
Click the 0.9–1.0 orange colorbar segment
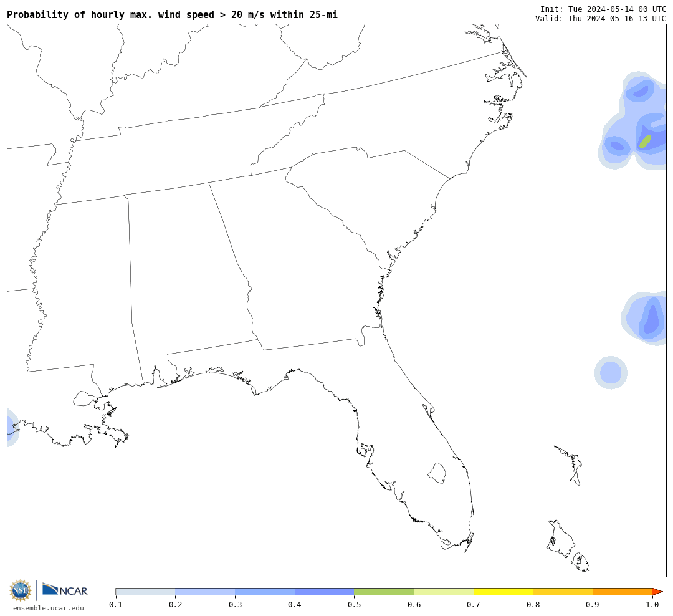623,592
